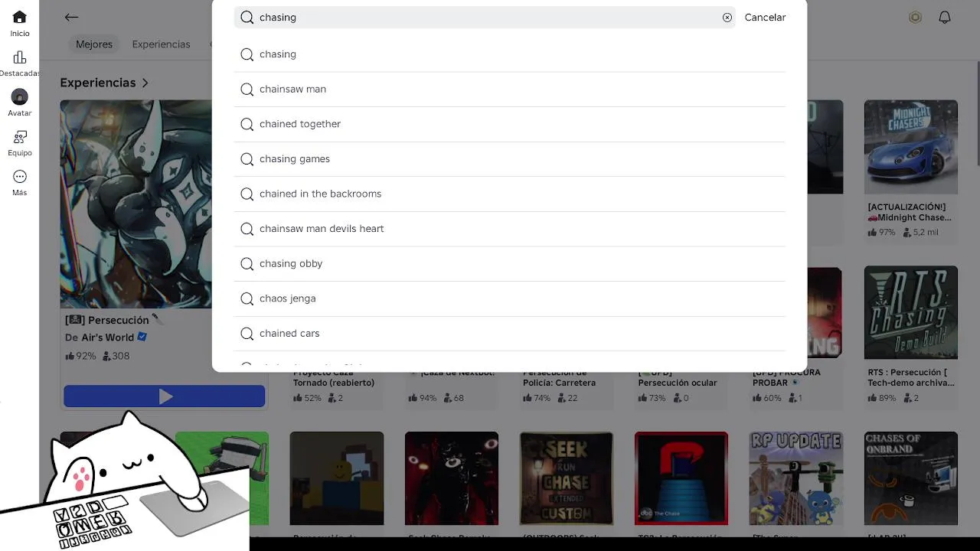This screenshot has width=980, height=551.
Task: Select 'chainsaw man devils heart' suggestion
Action: 510,229
